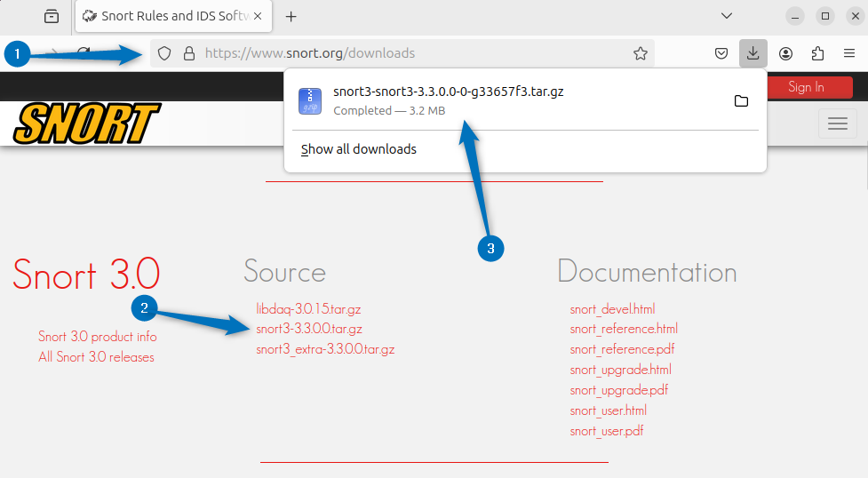Open Firefox view recent browsing icon
The width and height of the screenshot is (868, 478).
tap(52, 16)
